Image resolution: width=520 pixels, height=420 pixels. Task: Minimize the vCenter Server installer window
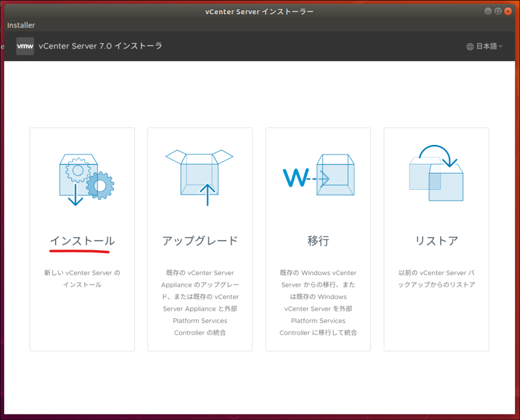tap(488, 11)
